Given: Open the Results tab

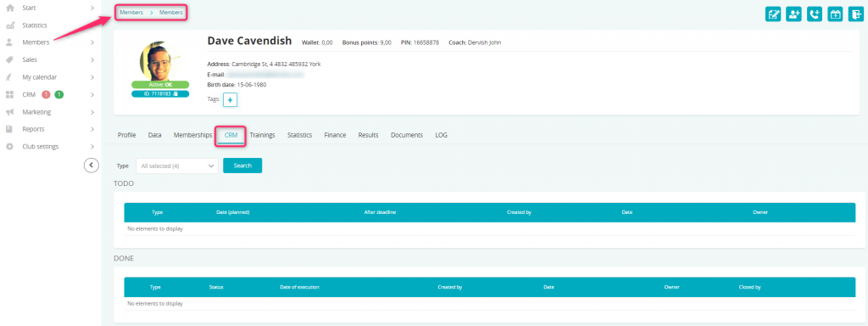Looking at the screenshot, I should click(x=368, y=135).
